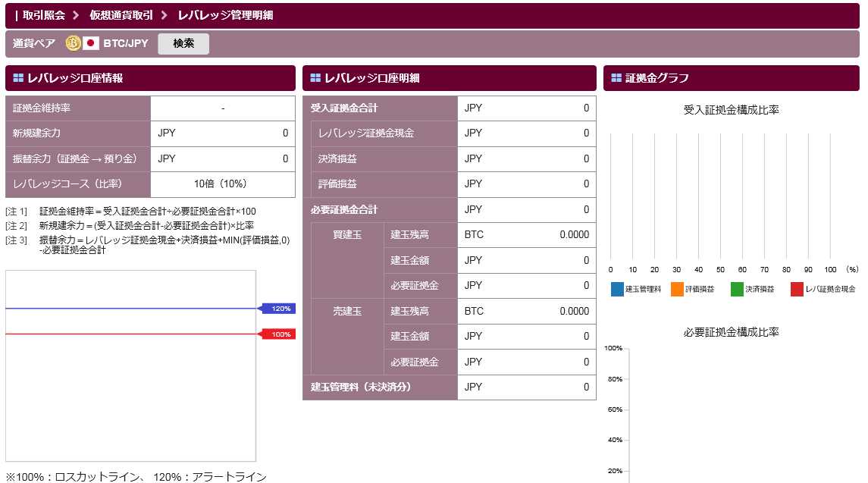Click the 10倍（10%） leverage course value
Viewport: 868px width, 483px height.
pyautogui.click(x=223, y=184)
